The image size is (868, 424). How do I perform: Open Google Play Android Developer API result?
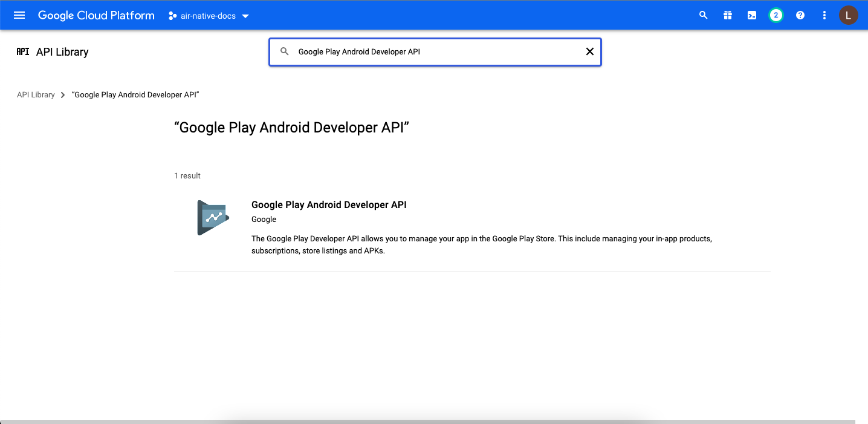pos(329,205)
